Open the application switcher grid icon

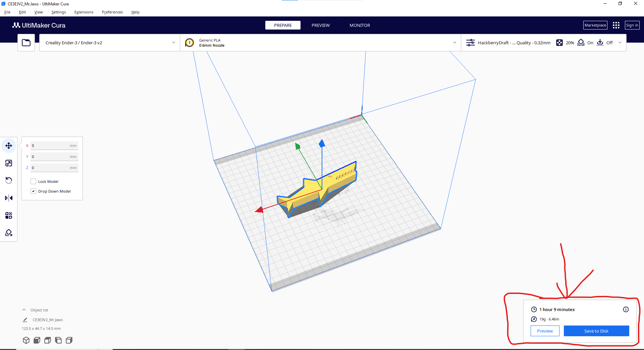[616, 25]
